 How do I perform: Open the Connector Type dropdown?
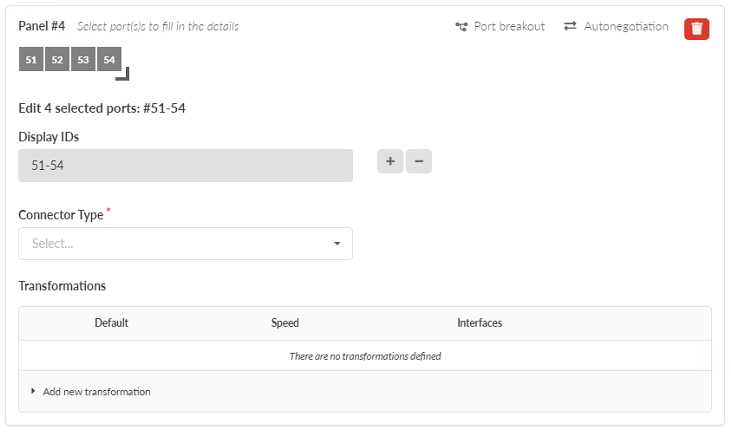click(185, 243)
